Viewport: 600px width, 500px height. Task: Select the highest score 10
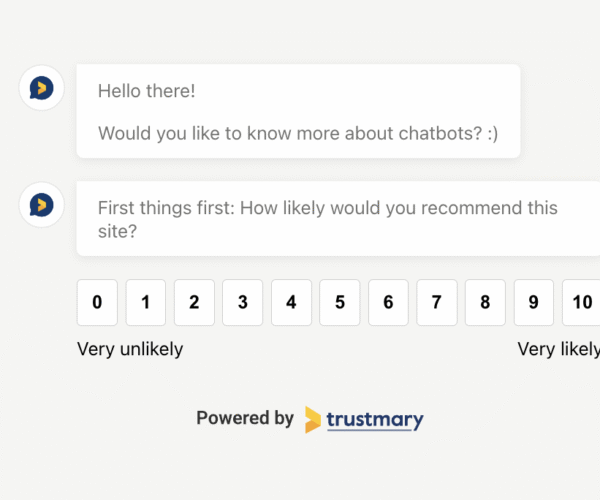(x=581, y=302)
